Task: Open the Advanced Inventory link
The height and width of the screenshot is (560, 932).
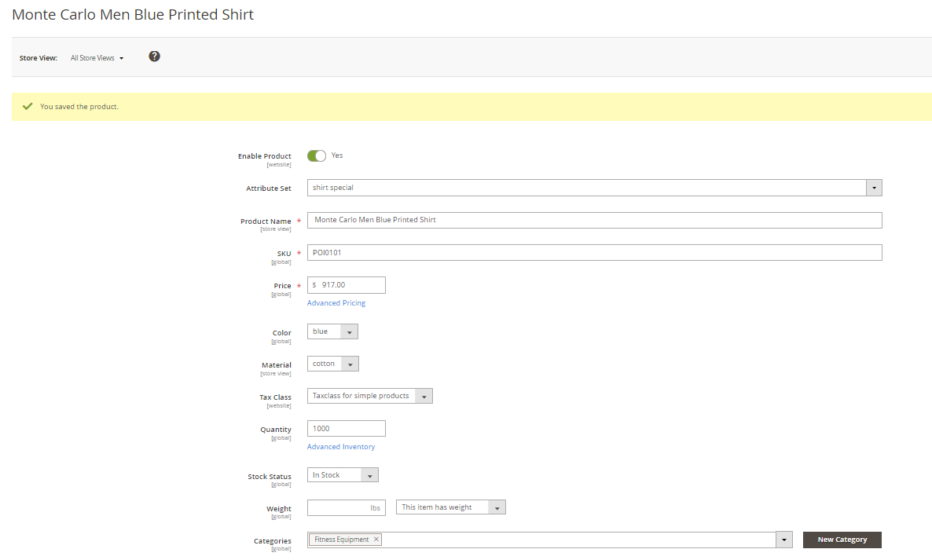Action: click(341, 447)
